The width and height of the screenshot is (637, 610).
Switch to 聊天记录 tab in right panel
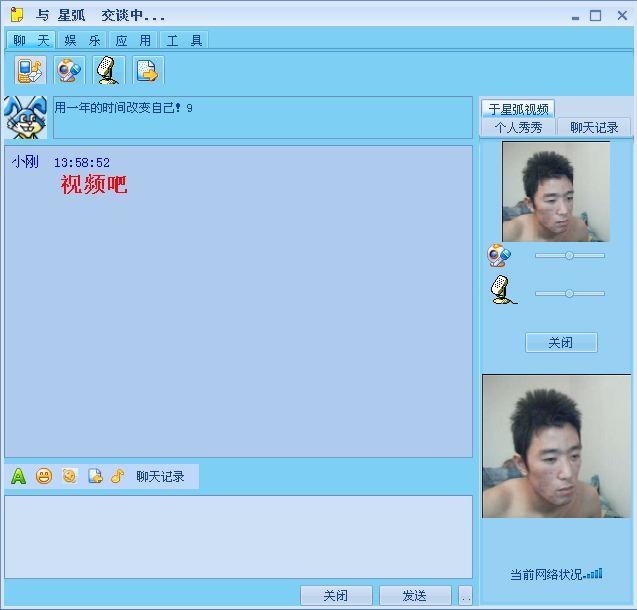coord(594,128)
